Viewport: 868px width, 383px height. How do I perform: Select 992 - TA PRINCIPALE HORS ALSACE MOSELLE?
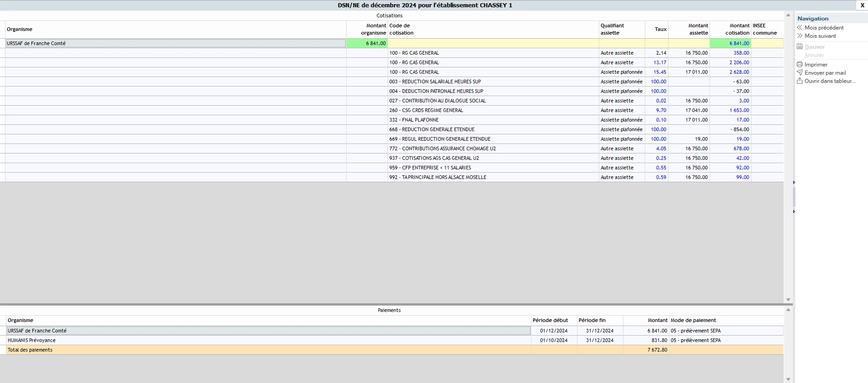pos(493,177)
